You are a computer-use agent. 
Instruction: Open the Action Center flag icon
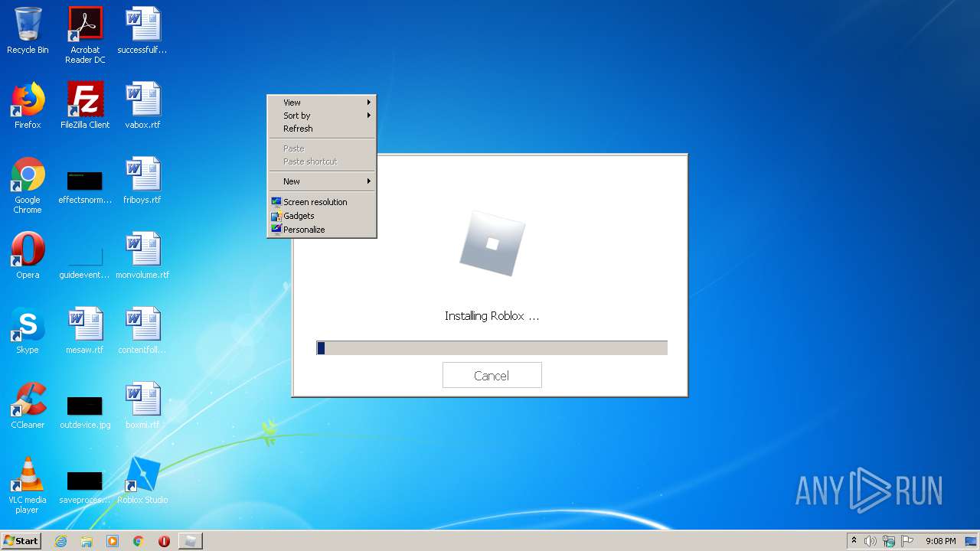[907, 541]
